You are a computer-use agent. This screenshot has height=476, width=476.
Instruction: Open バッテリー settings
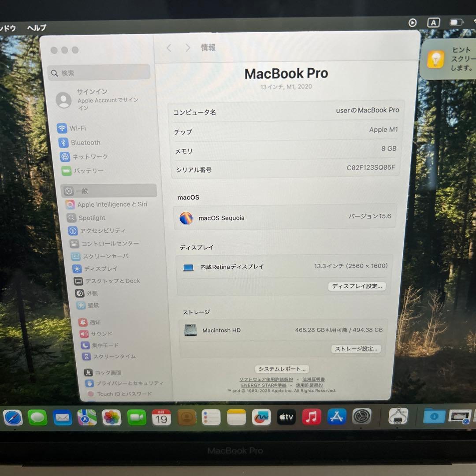pos(82,171)
